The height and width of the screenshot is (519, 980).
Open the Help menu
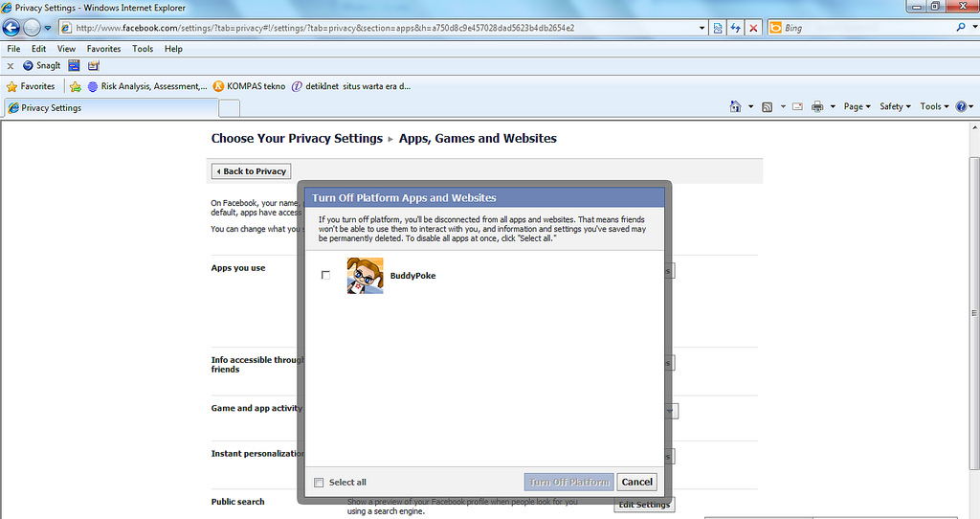point(174,48)
